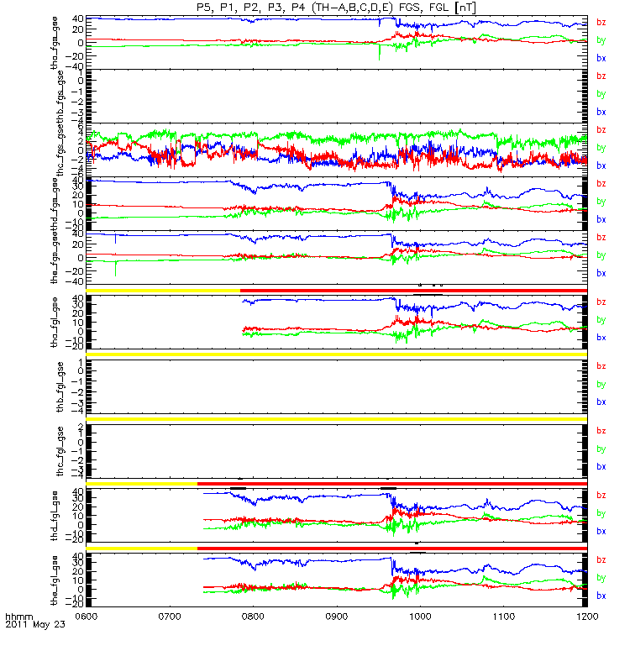
Task: Click the bx legend of thb_fgl_gse panel
Action: coord(601,402)
